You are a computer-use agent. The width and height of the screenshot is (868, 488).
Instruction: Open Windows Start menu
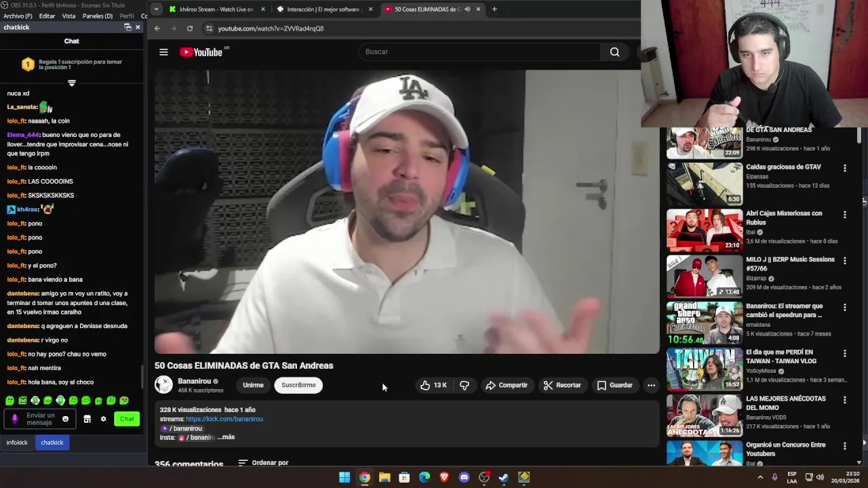(x=344, y=477)
